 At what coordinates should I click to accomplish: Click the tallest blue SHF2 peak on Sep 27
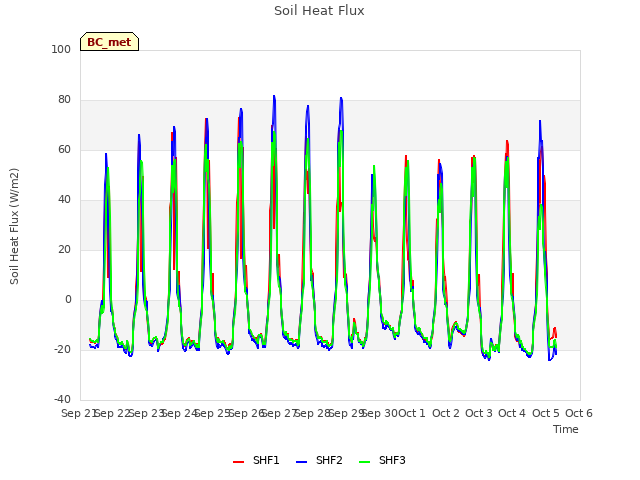click(274, 96)
